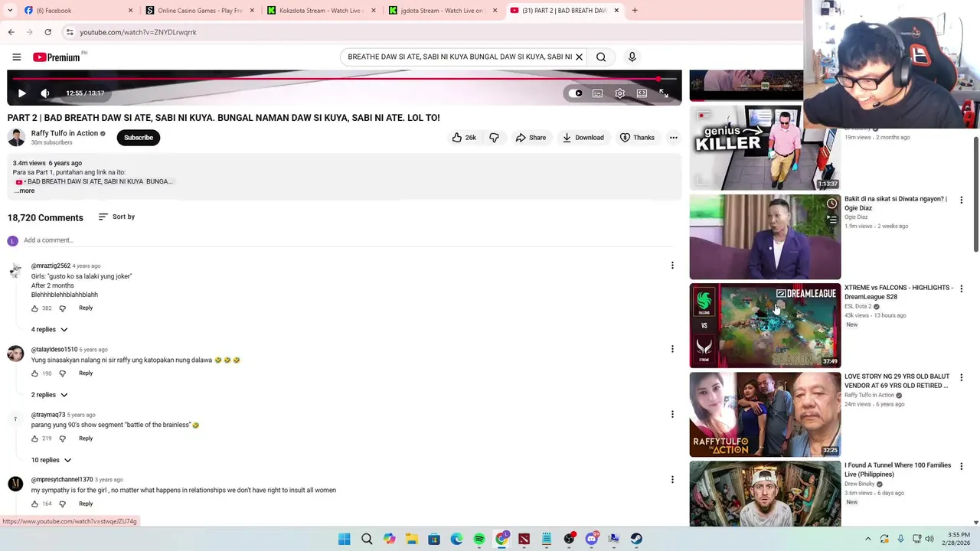Run search with the magnifier button
The image size is (980, 551).
[x=601, y=57]
